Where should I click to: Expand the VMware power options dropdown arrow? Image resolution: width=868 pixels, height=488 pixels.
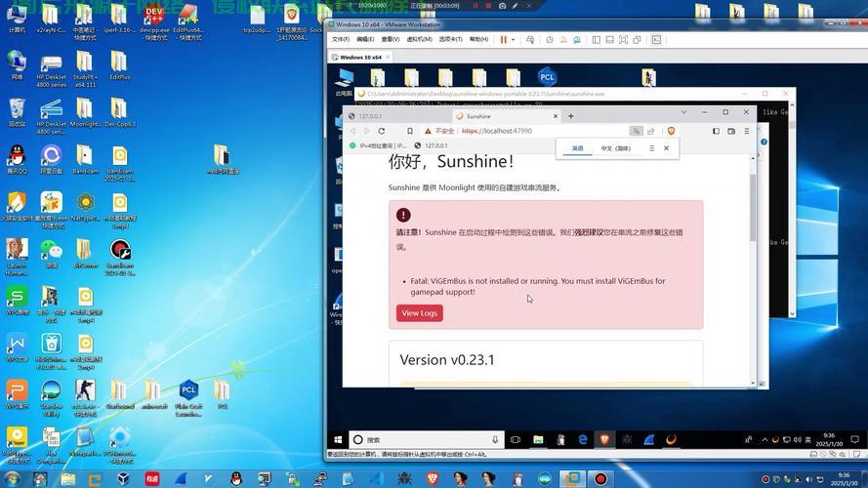pyautogui.click(x=514, y=40)
